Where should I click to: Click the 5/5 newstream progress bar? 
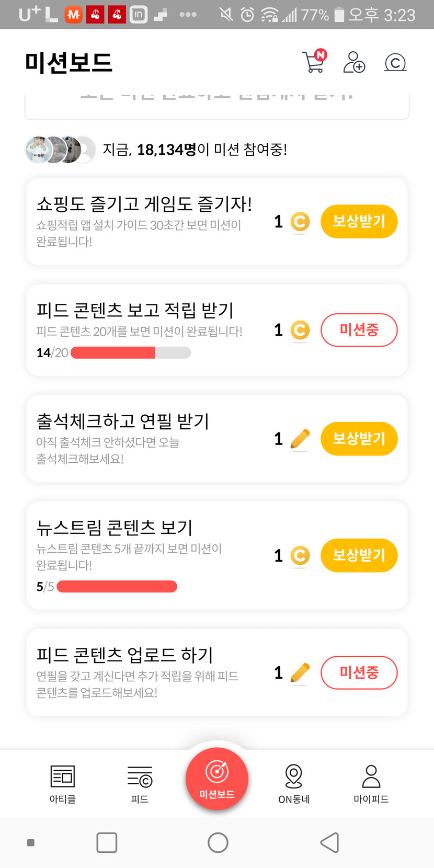pos(117,587)
